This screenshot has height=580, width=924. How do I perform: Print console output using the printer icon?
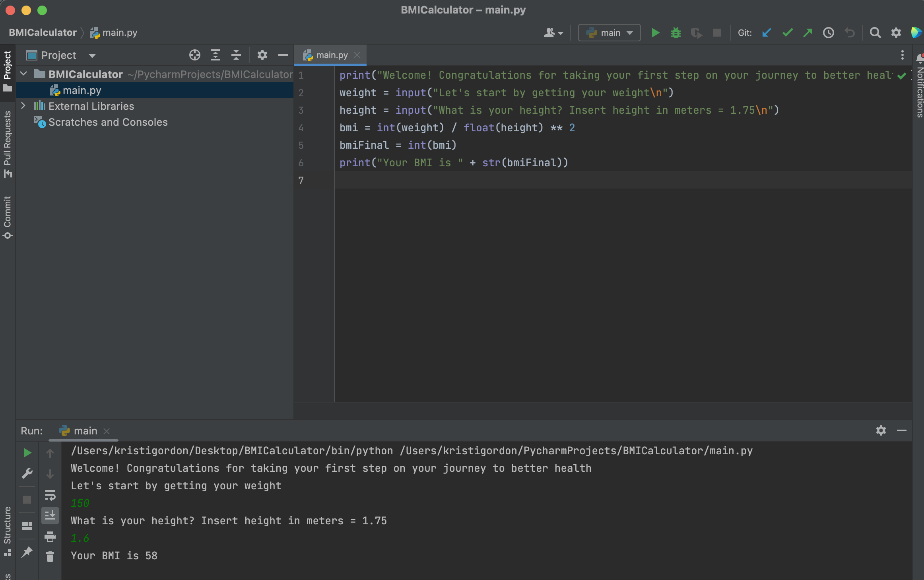(50, 537)
